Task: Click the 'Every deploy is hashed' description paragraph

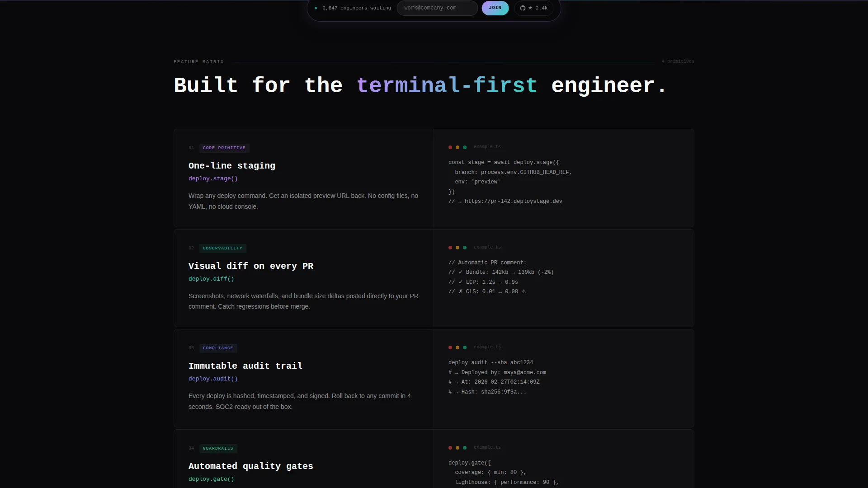Action: (300, 401)
